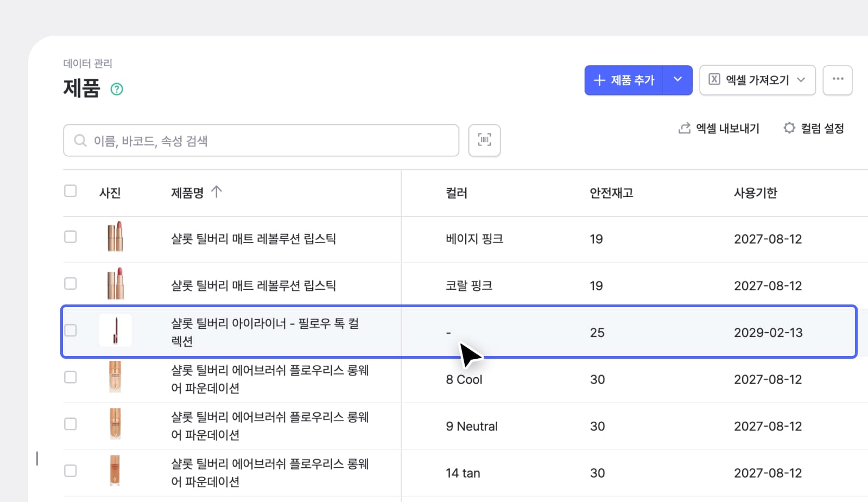Open 샬롯 틸버리 아이라이너 - 필로우 톡 컬렉션
This screenshot has width=868, height=502.
(x=265, y=332)
